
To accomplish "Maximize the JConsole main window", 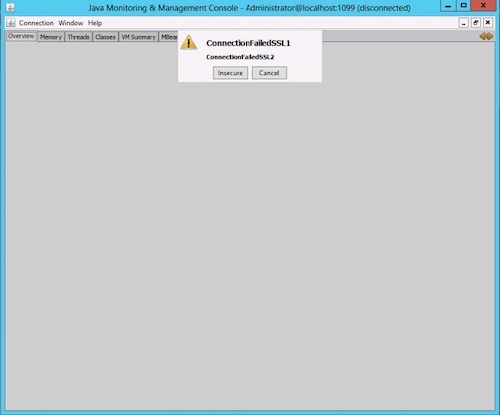I will [464, 6].
